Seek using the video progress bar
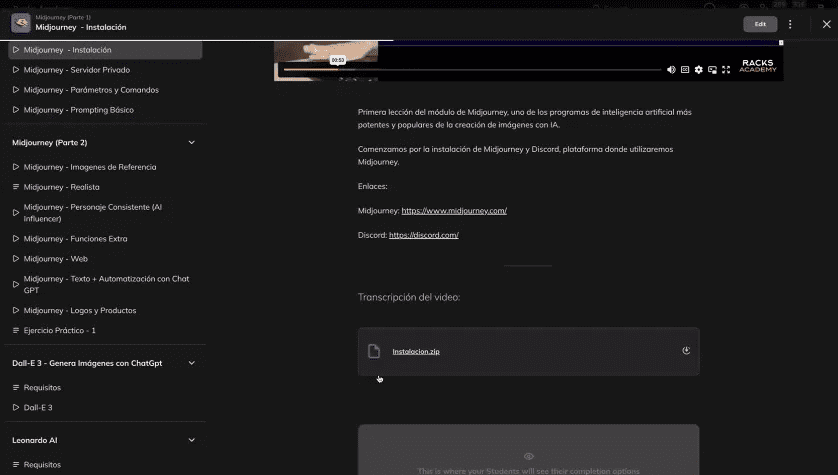The width and height of the screenshot is (838, 475). click(470, 70)
